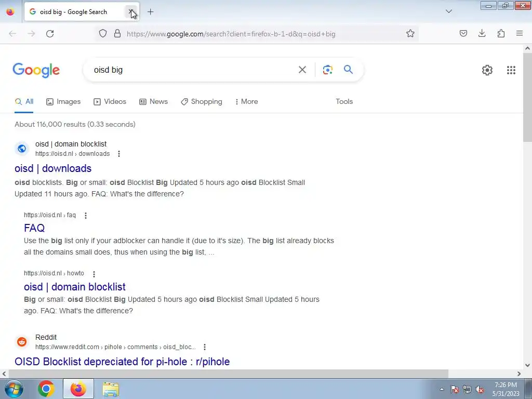The image size is (532, 399).
Task: Go back with the back arrow
Action: (12, 34)
